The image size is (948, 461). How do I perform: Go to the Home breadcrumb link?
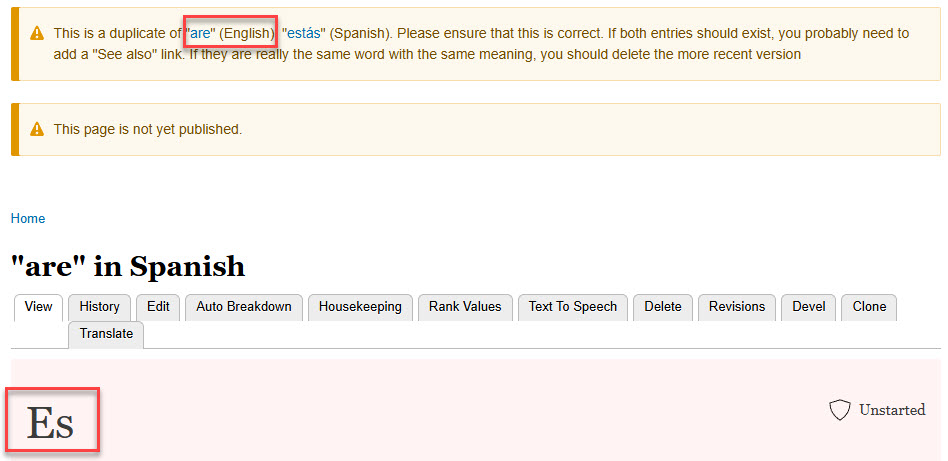point(28,219)
